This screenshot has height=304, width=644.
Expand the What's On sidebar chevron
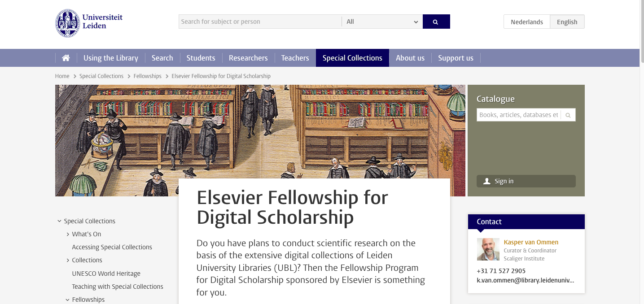pos(68,234)
